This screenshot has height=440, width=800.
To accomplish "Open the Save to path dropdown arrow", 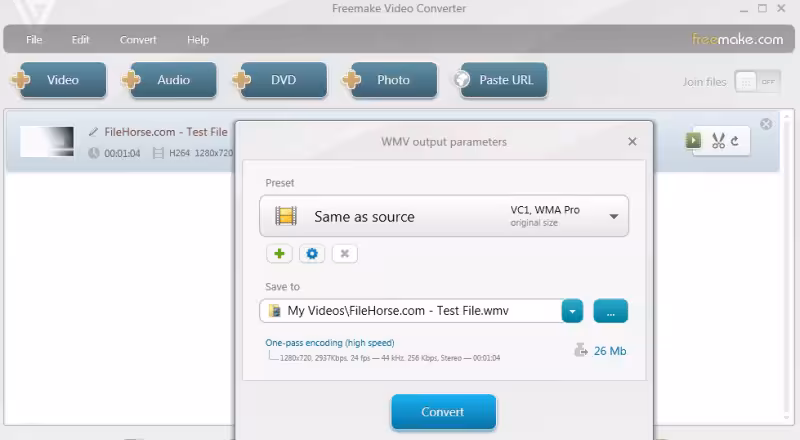I will [x=572, y=311].
